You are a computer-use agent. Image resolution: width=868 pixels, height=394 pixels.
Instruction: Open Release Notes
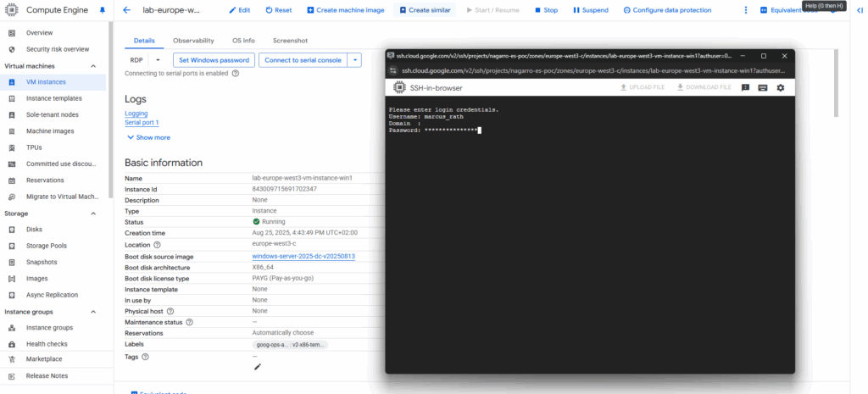coord(47,375)
